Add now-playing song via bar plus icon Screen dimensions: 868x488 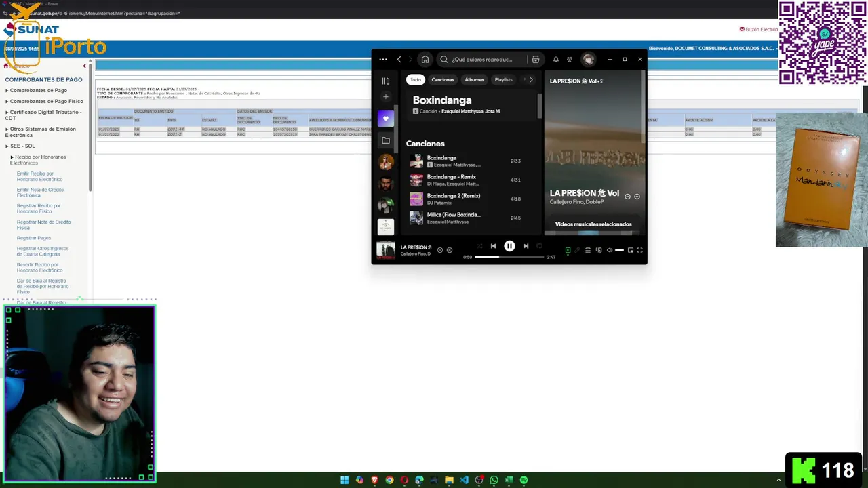[449, 250]
